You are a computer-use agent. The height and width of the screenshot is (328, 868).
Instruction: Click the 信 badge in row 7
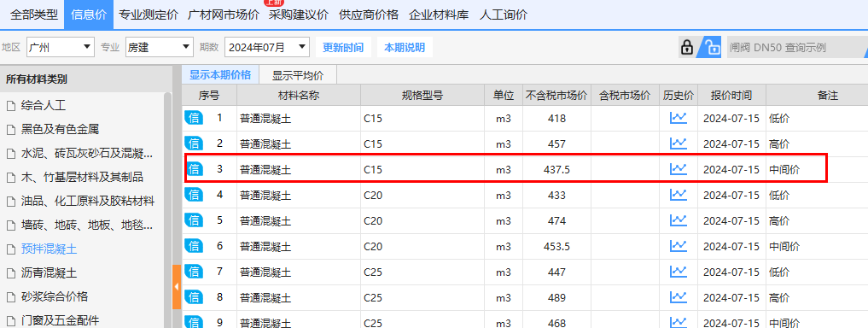click(194, 272)
